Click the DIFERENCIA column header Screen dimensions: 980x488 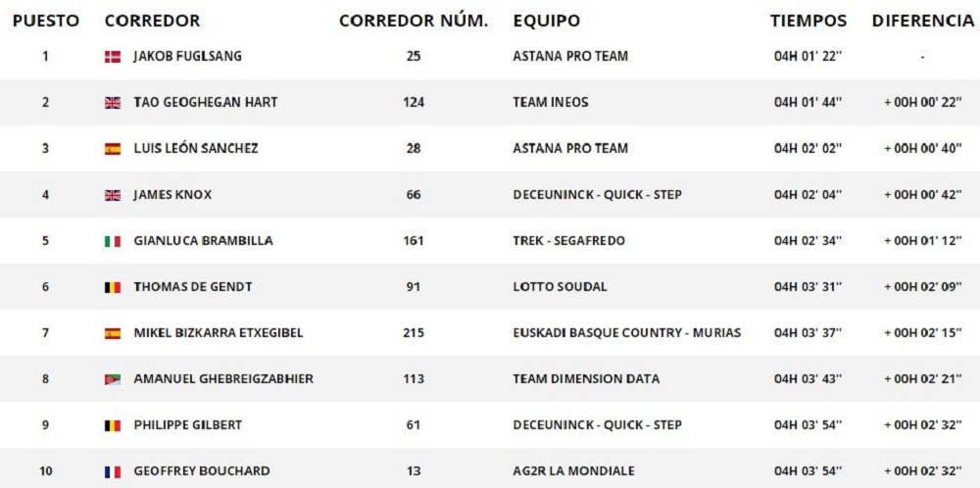click(x=922, y=21)
